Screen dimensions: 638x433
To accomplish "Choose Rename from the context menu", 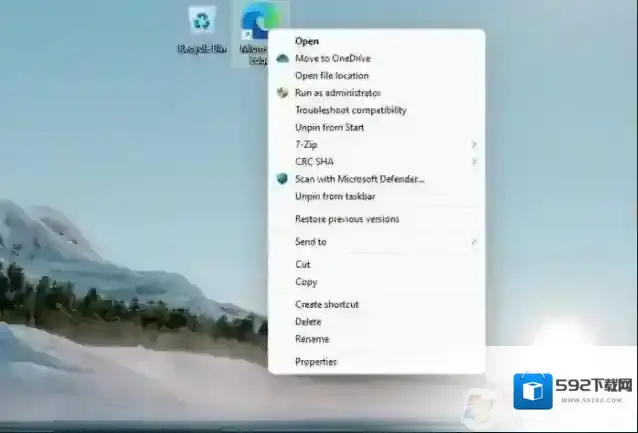I will coord(311,339).
